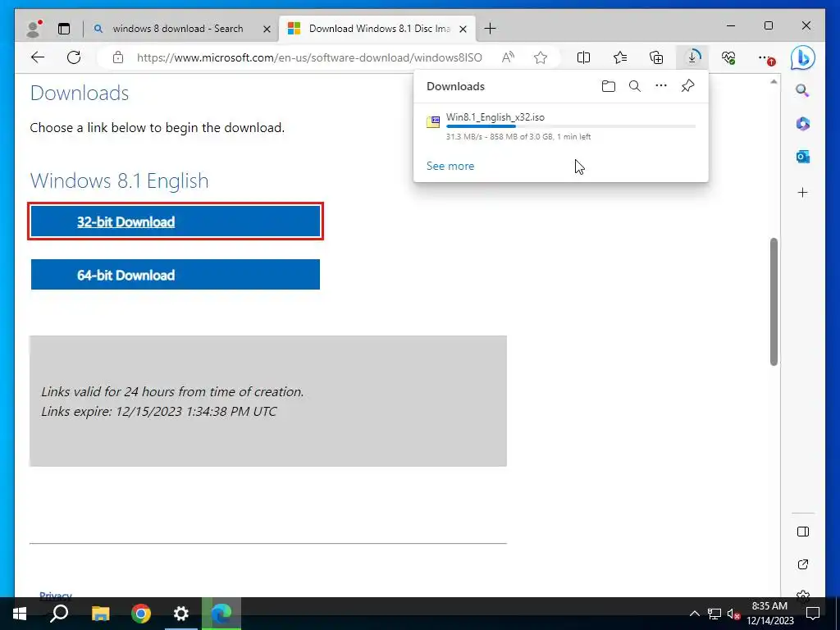Image resolution: width=840 pixels, height=630 pixels.
Task: Open the Microsoft 365 sidebar icon
Action: tap(802, 124)
